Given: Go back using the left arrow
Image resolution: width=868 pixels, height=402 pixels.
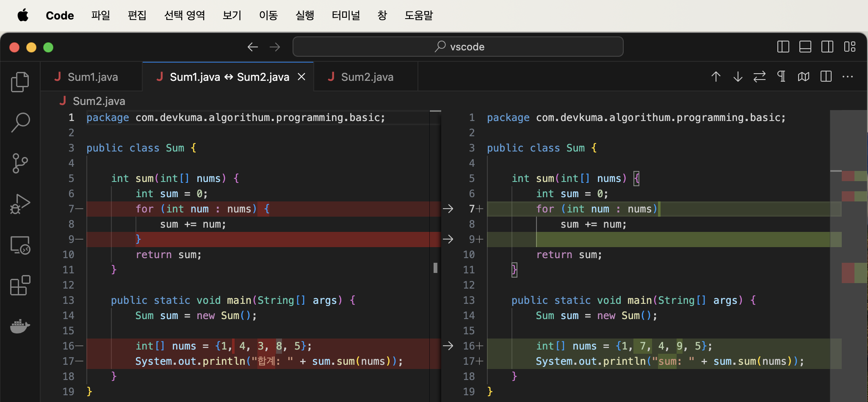Looking at the screenshot, I should tap(253, 47).
